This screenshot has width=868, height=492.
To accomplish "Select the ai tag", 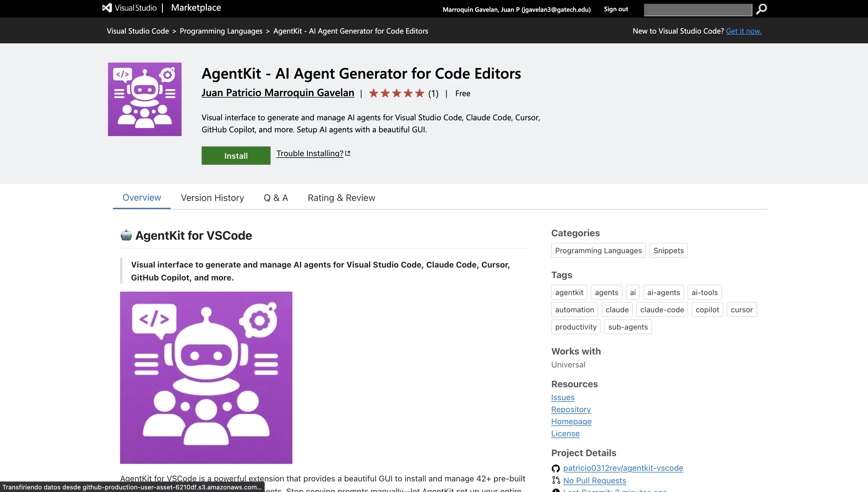I will tap(632, 292).
